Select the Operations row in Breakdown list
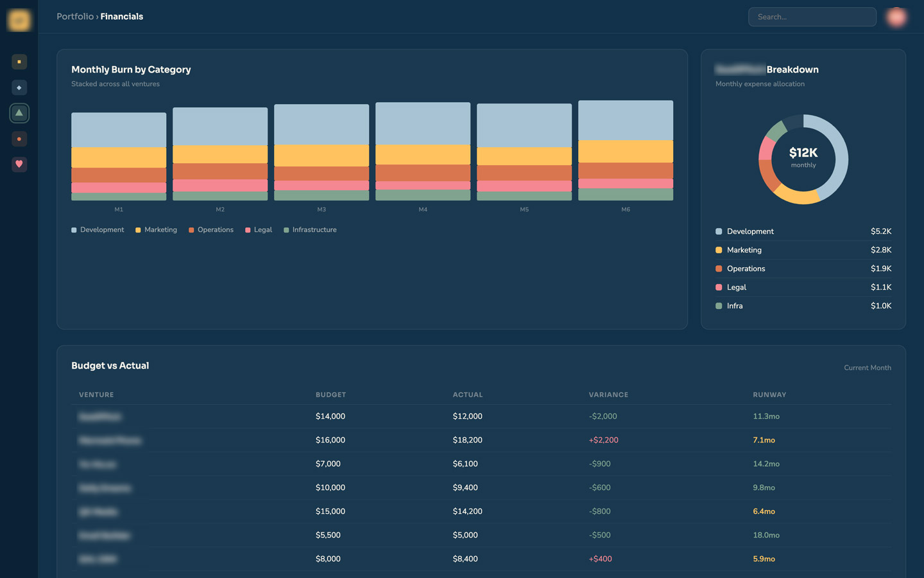Viewport: 924px width, 578px height. [803, 268]
